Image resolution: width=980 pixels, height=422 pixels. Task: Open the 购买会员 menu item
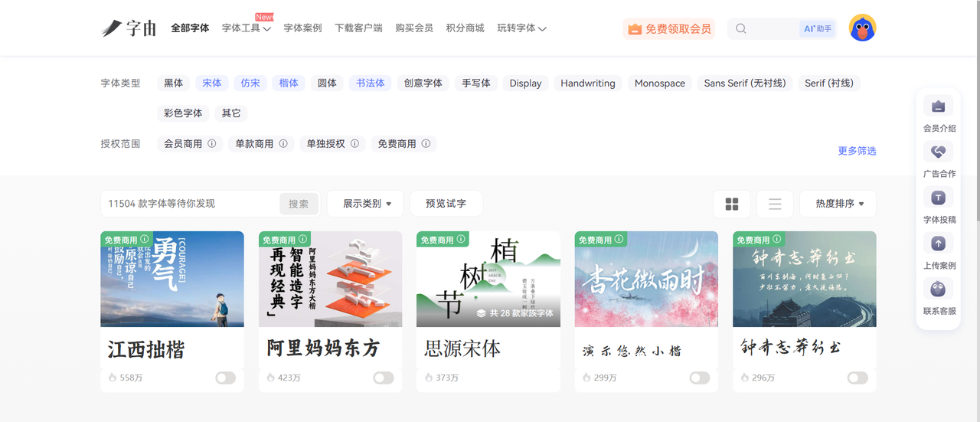[414, 28]
